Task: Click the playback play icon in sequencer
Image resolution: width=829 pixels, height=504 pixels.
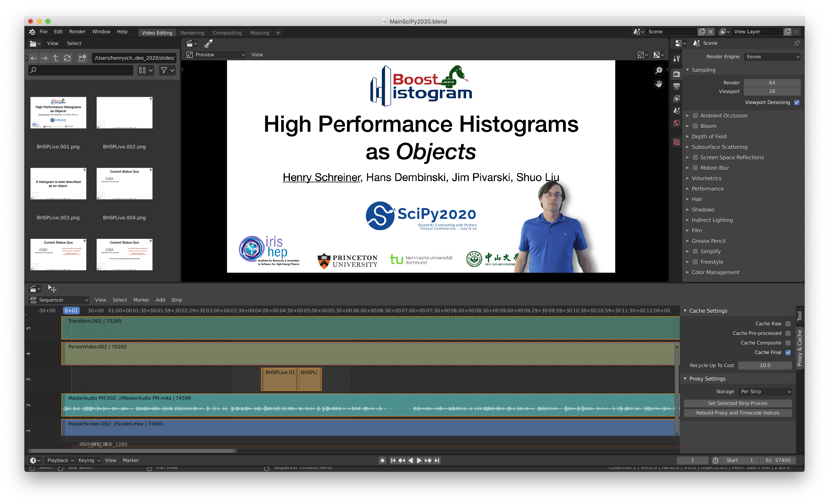Action: 418,460
